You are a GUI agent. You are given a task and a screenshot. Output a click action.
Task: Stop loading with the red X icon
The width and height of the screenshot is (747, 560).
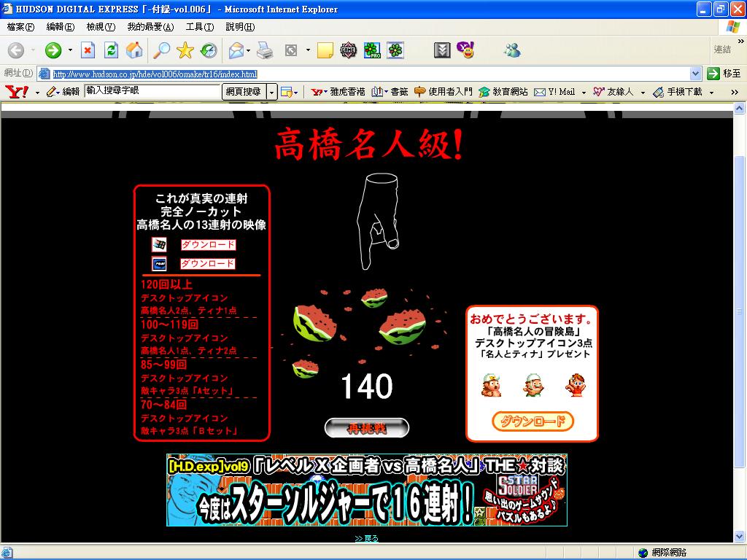[88, 50]
